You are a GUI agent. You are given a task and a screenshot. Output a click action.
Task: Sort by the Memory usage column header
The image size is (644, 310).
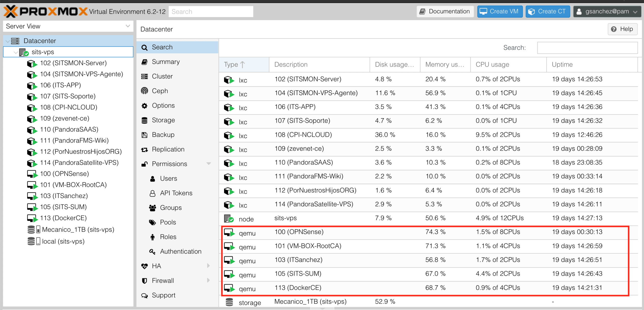[445, 65]
